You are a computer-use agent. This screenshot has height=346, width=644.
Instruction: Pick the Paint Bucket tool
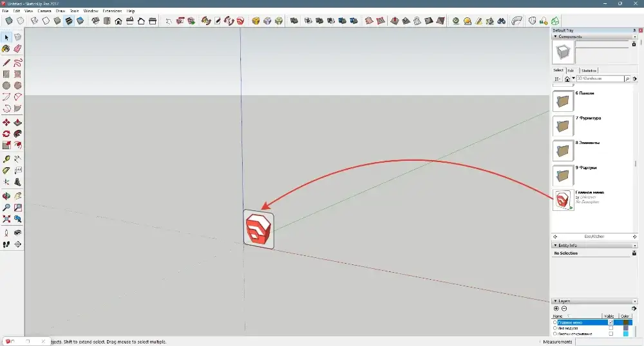click(x=6, y=49)
